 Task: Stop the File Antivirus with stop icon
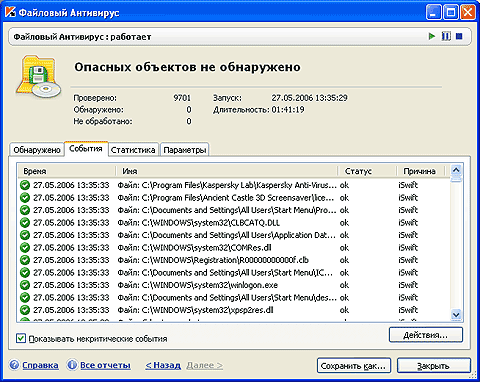(x=459, y=36)
